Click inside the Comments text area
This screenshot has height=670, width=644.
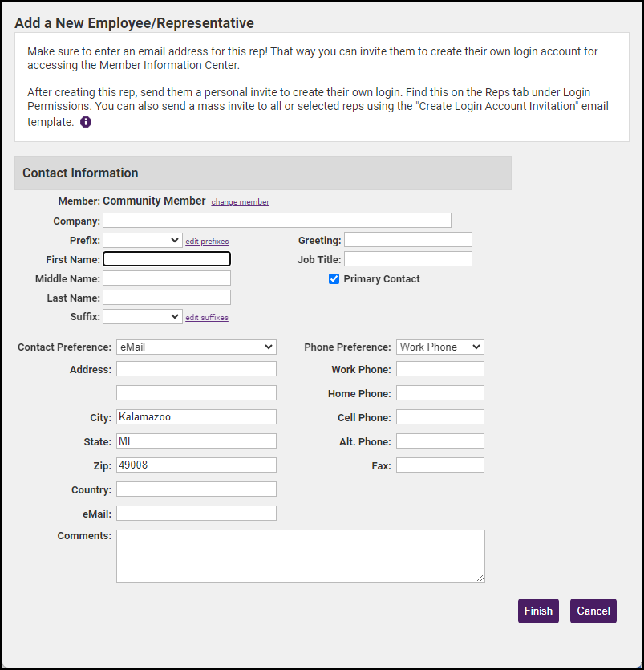tap(300, 555)
